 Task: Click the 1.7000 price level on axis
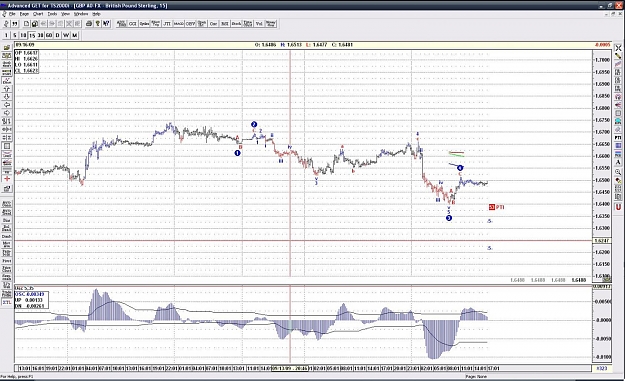[602, 60]
